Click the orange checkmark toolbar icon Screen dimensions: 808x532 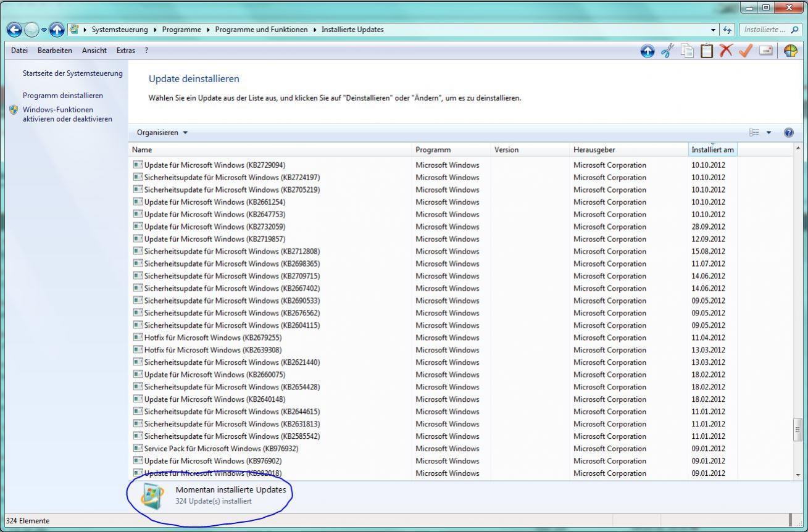pos(746,51)
